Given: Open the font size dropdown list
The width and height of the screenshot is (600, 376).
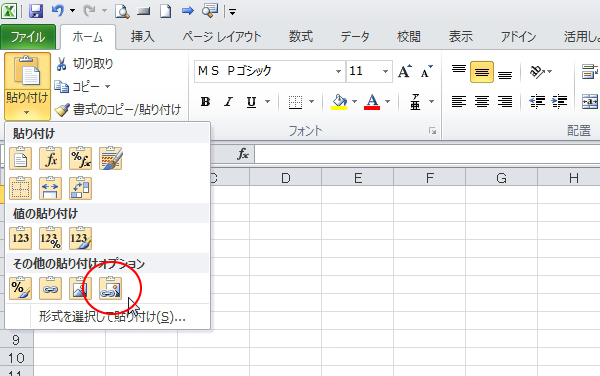Looking at the screenshot, I should (x=385, y=72).
